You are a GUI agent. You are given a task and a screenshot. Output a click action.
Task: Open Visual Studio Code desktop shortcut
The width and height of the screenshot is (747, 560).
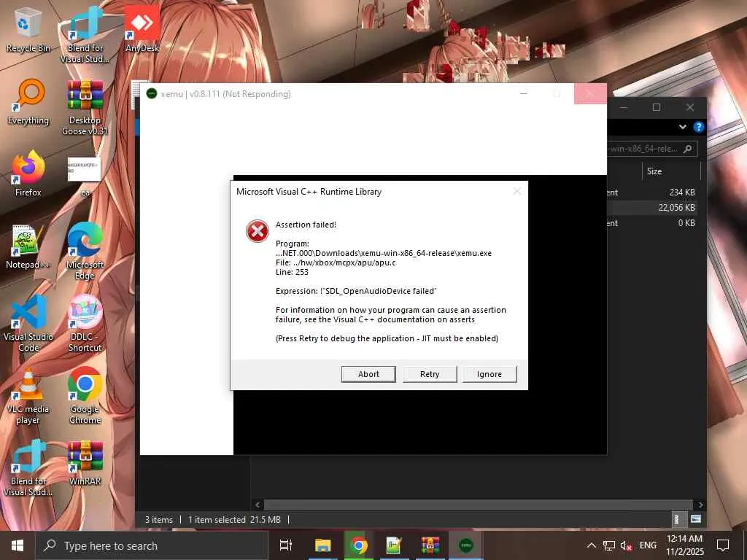[x=28, y=324]
